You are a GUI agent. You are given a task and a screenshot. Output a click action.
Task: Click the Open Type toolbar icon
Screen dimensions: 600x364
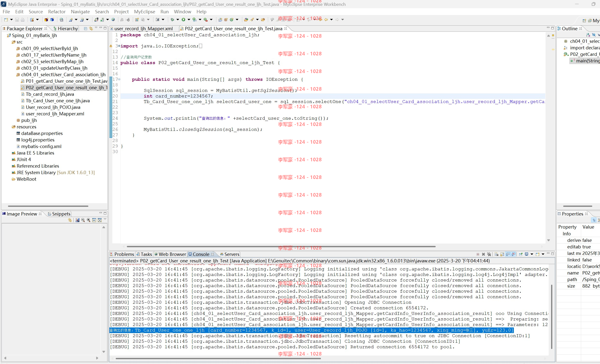(x=246, y=20)
